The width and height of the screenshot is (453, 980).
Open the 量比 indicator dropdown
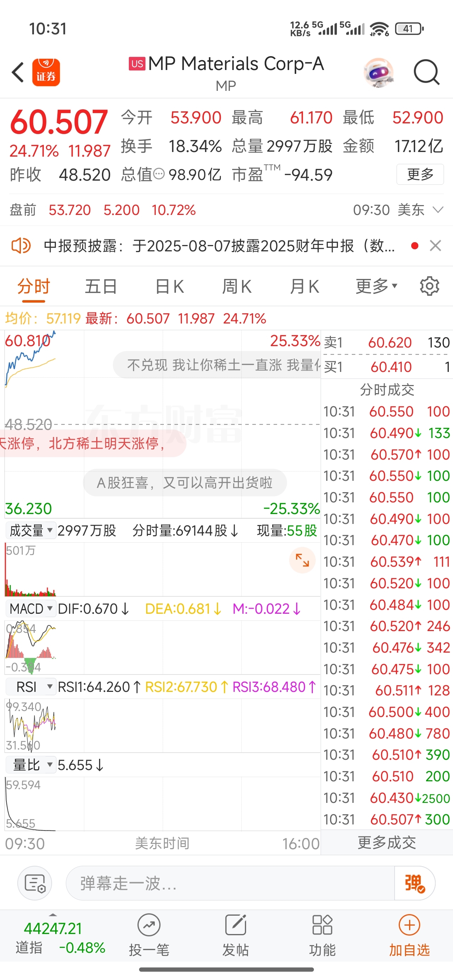tap(31, 765)
